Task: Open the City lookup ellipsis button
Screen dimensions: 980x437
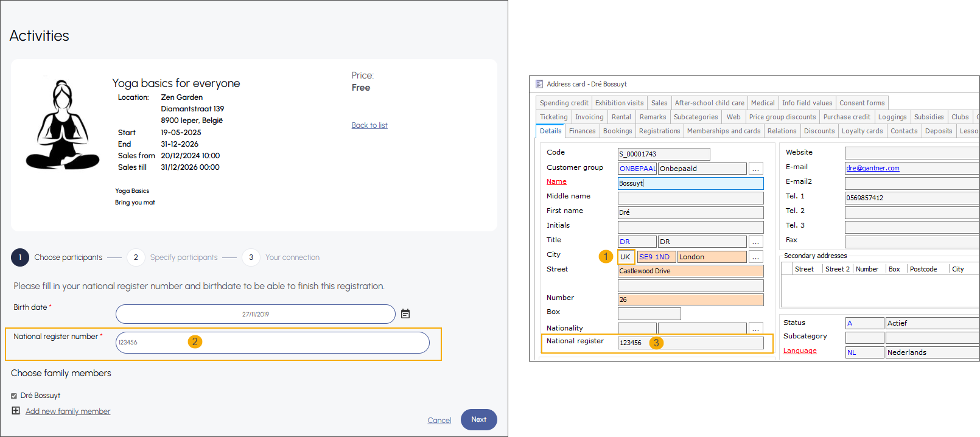Action: coord(755,257)
